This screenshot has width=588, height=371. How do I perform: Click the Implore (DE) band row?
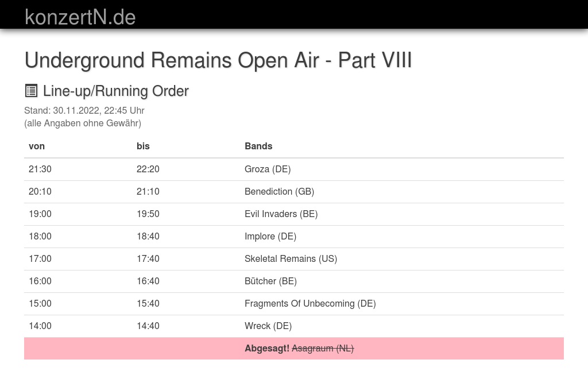(270, 237)
